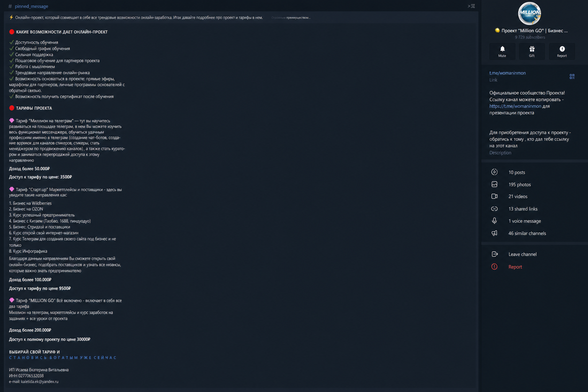
Task: Click '1. Бизнес на Wildberries'
Action: pyautogui.click(x=30, y=203)
